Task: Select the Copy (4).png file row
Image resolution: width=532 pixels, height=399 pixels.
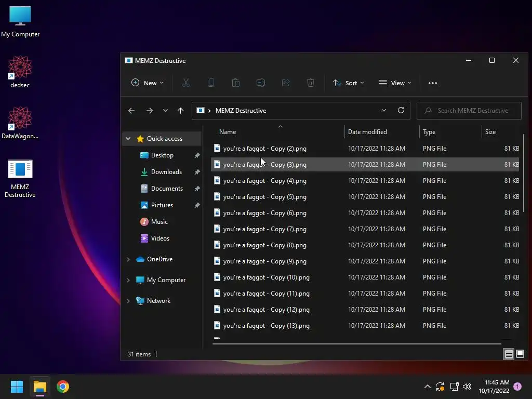Action: [x=365, y=180]
